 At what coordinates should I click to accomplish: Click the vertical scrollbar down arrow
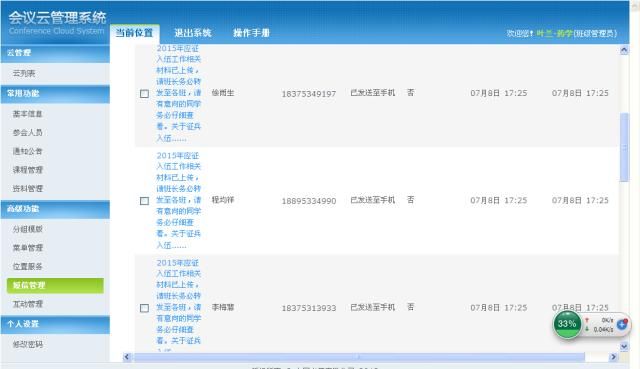624,347
